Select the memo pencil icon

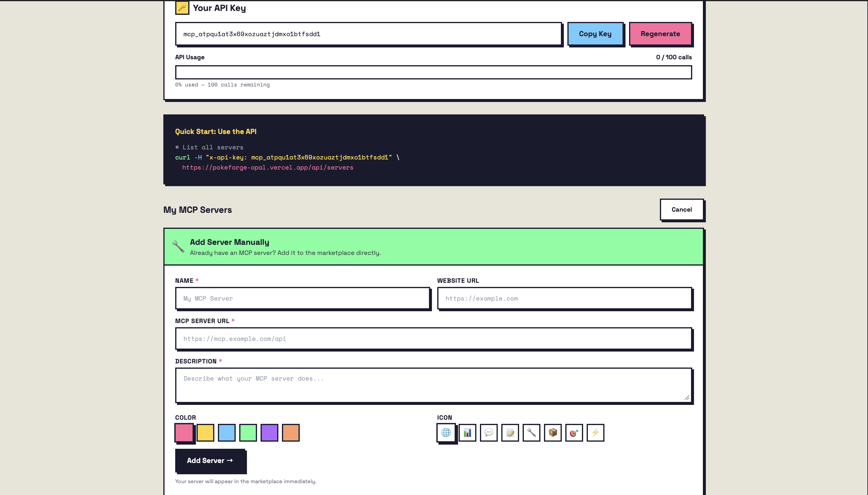pyautogui.click(x=510, y=432)
